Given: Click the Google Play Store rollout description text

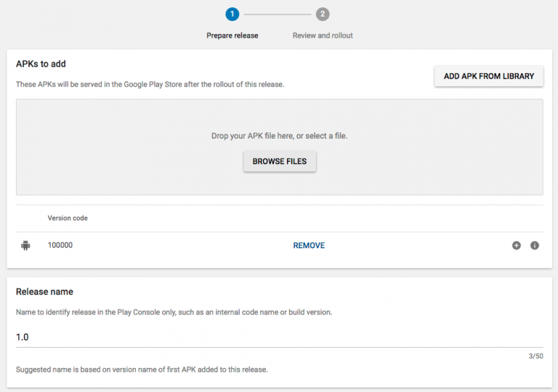Looking at the screenshot, I should pos(150,84).
